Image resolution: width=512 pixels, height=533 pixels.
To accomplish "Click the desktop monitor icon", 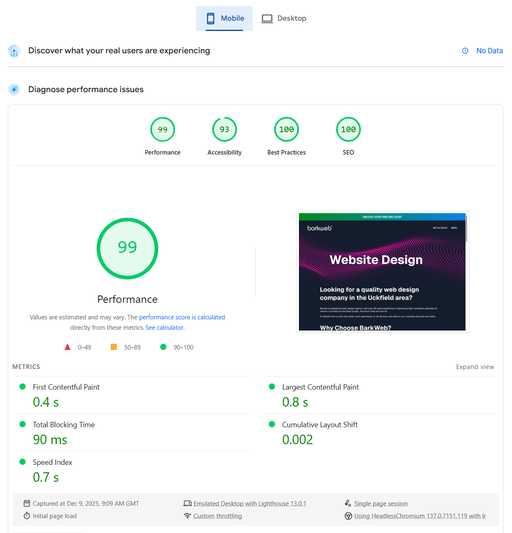I will (x=267, y=18).
